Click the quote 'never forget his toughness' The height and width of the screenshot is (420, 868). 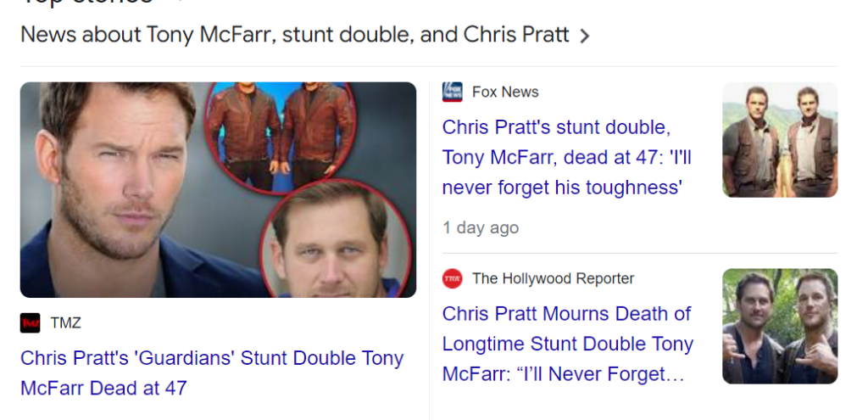[x=562, y=188]
